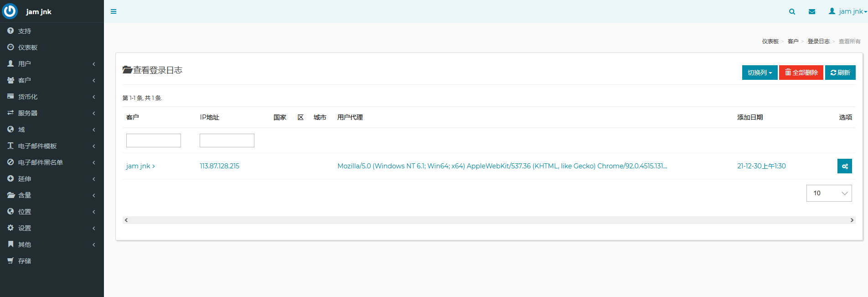Click the horizontal scrollbar right arrow

[x=852, y=220]
